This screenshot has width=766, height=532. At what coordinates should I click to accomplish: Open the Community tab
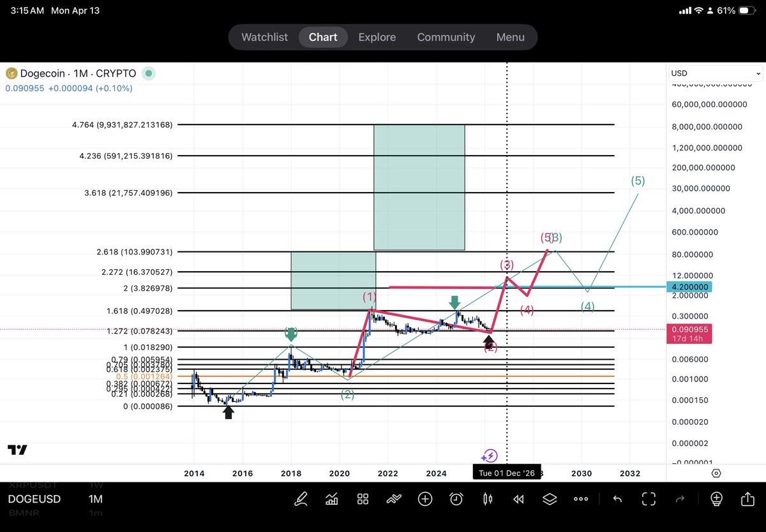[x=446, y=37]
